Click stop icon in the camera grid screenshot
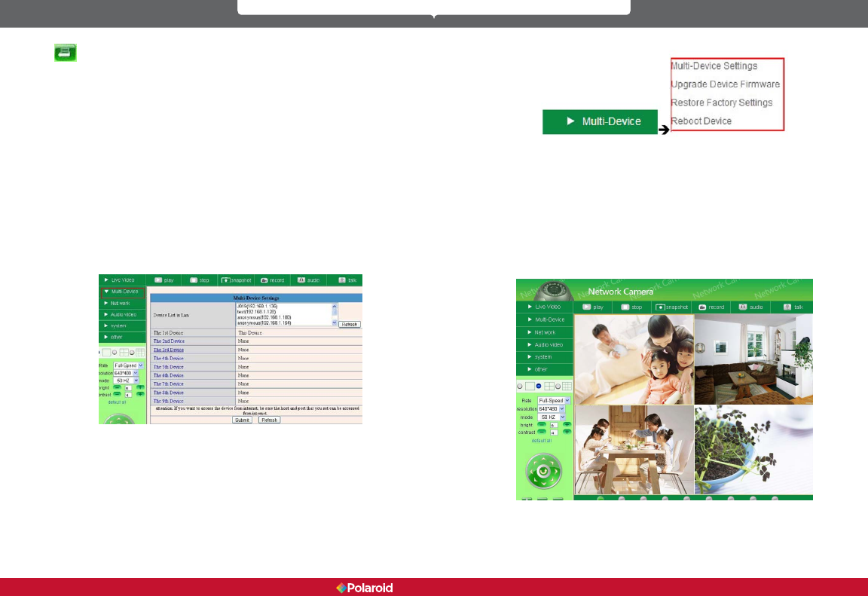 pyautogui.click(x=625, y=307)
